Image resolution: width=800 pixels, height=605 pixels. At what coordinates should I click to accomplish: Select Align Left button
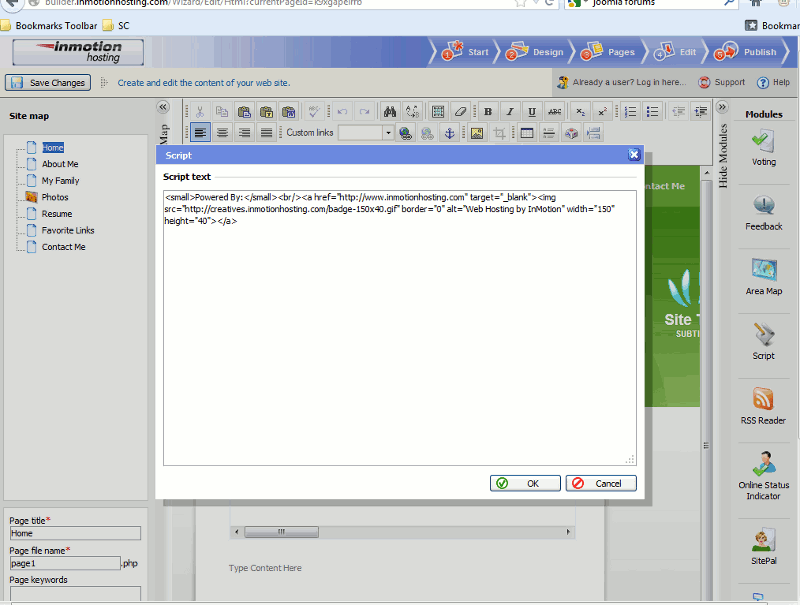(x=200, y=133)
